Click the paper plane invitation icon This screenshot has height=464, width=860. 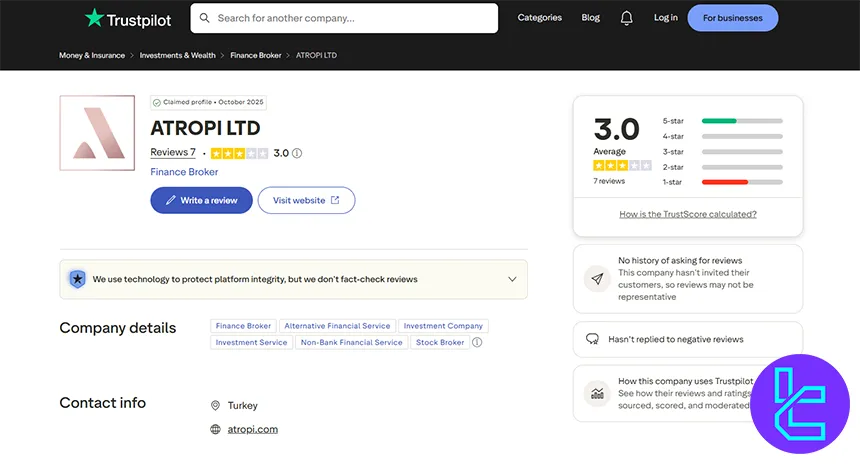(597, 279)
